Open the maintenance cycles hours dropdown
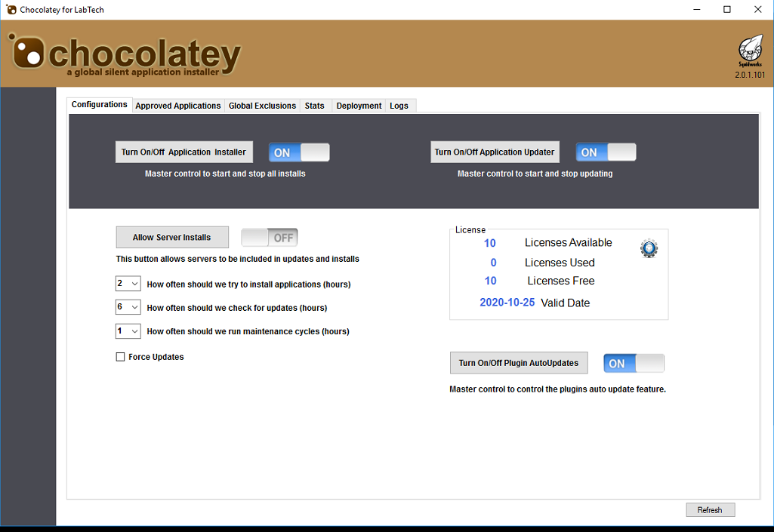This screenshot has width=774, height=532. tap(128, 331)
